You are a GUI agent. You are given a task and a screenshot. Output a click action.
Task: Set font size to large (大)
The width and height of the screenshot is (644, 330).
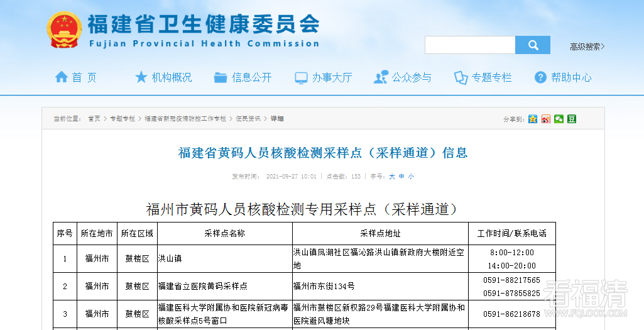click(392, 177)
